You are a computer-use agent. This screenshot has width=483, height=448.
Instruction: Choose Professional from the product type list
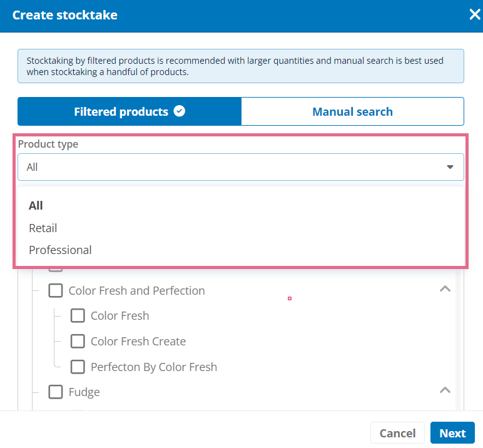pos(60,250)
